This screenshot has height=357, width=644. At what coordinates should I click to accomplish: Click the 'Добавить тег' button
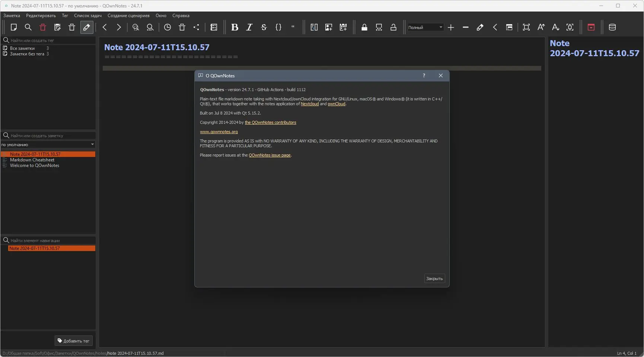pos(73,341)
